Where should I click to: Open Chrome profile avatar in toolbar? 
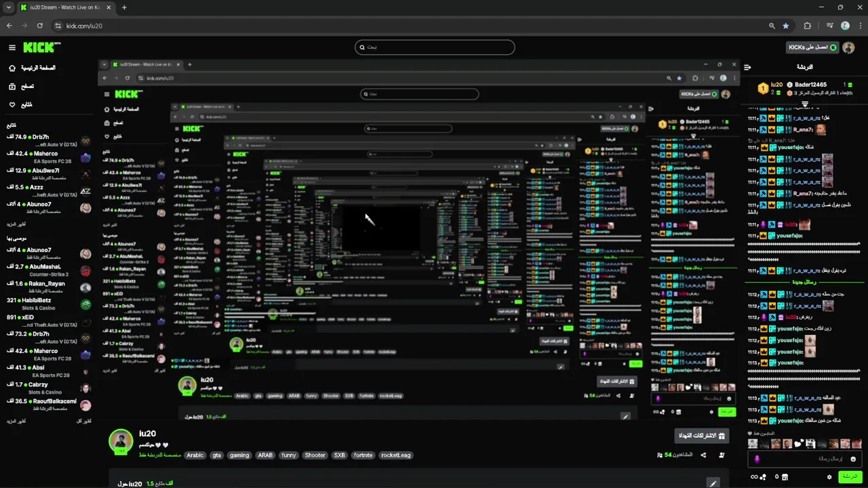coord(845,26)
